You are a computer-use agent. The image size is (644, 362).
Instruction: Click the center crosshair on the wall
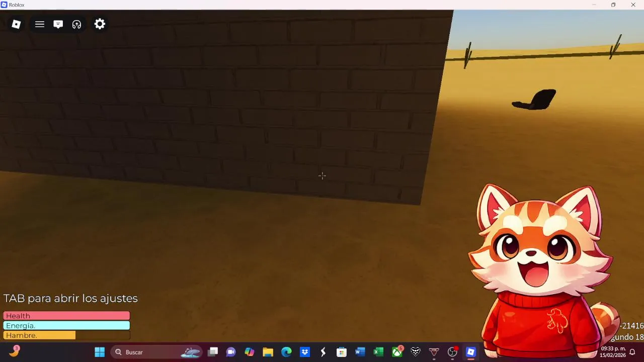point(322,175)
